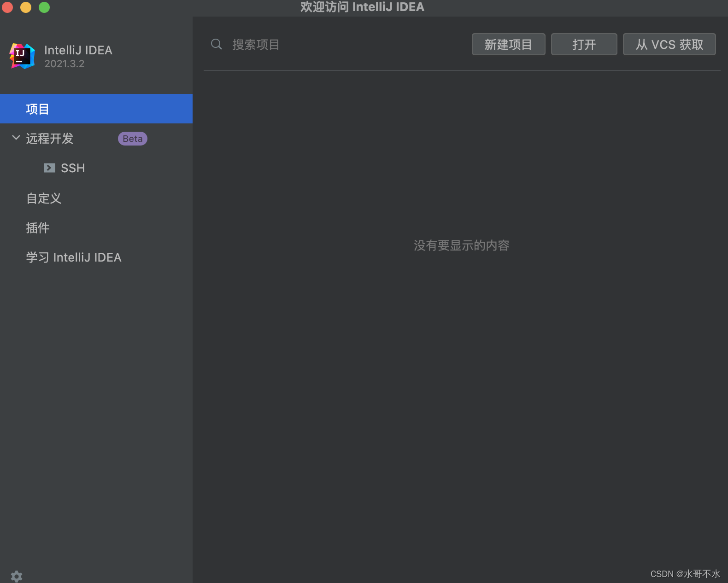The image size is (728, 583).
Task: Click the 新建项目 button
Action: tap(508, 44)
